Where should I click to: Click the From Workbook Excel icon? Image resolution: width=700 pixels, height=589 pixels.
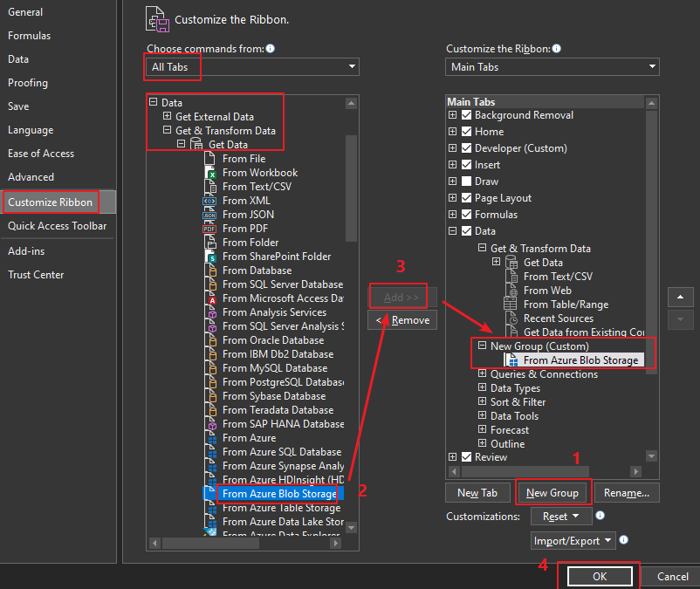pyautogui.click(x=209, y=173)
